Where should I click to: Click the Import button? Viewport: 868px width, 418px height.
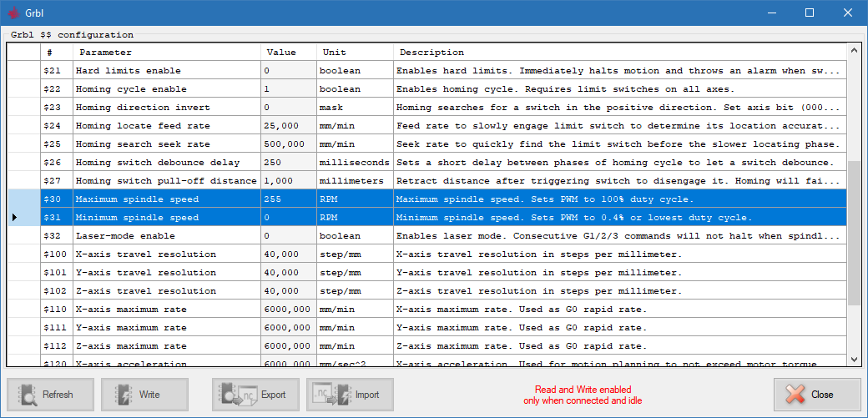point(350,395)
